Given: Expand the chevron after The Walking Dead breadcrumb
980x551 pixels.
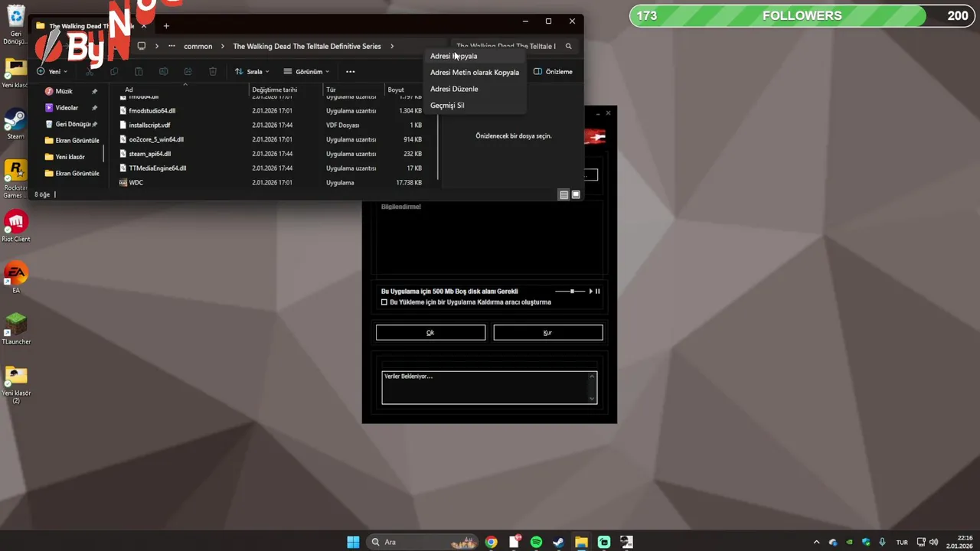Looking at the screenshot, I should point(392,46).
